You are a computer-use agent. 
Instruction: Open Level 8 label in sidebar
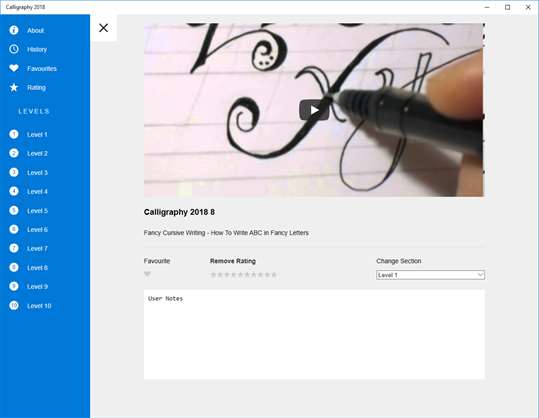(37, 268)
